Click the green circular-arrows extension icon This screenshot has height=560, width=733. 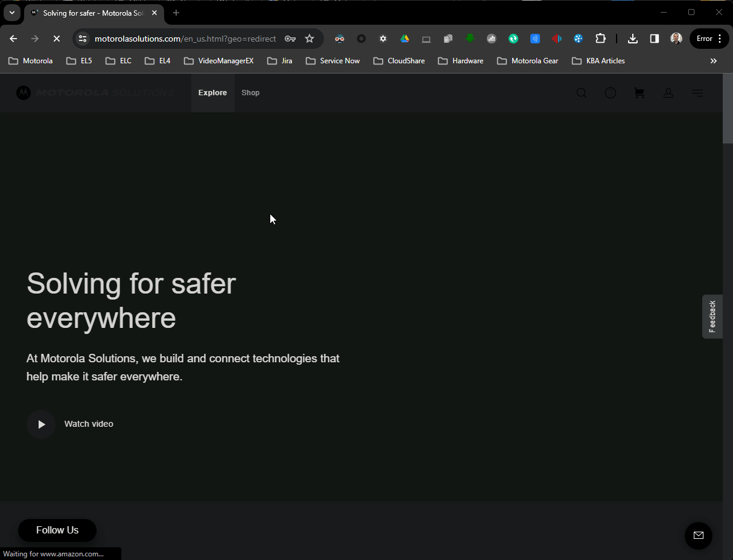pyautogui.click(x=513, y=39)
